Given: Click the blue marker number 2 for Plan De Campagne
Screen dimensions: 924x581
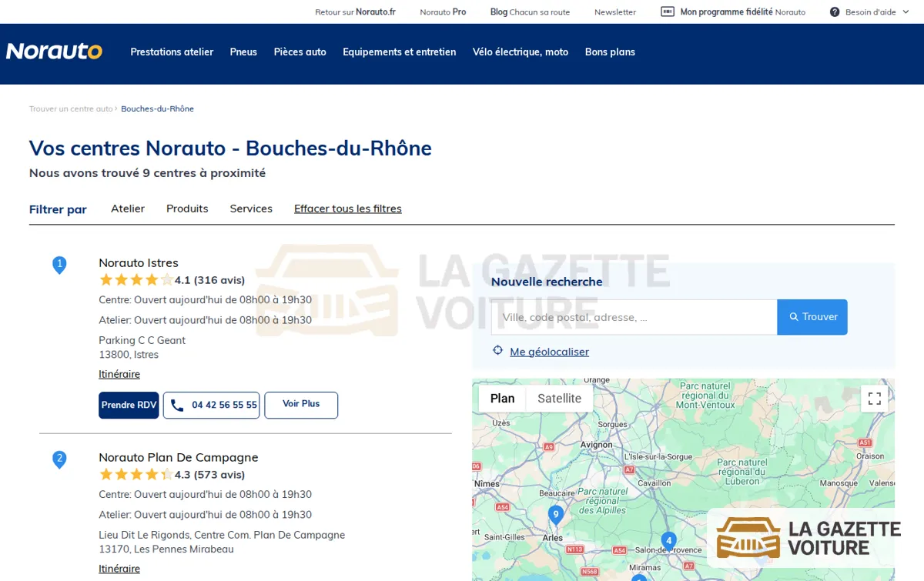Looking at the screenshot, I should (x=59, y=459).
